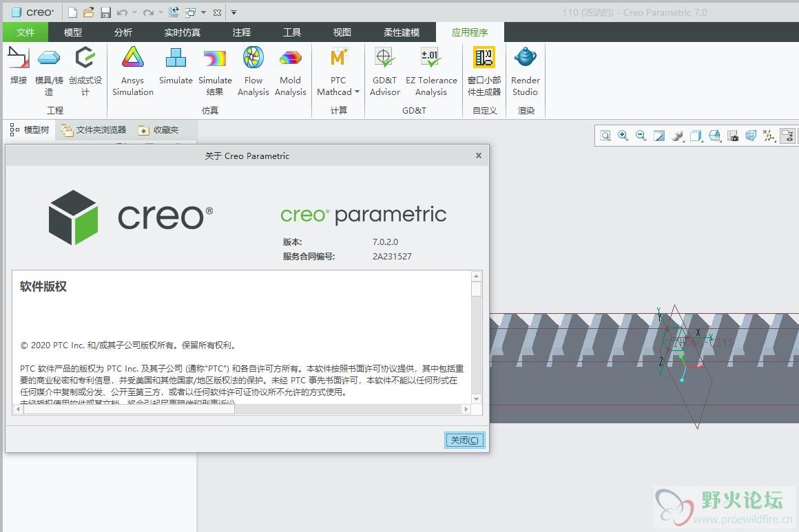Launch Ansys Simulation

click(132, 70)
